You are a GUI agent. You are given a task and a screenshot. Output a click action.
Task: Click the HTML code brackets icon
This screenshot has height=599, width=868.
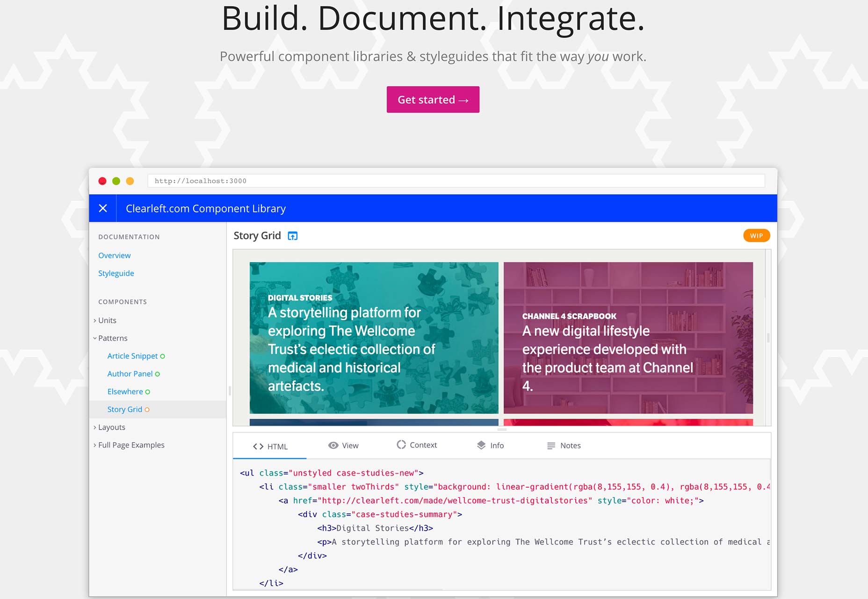pos(258,446)
